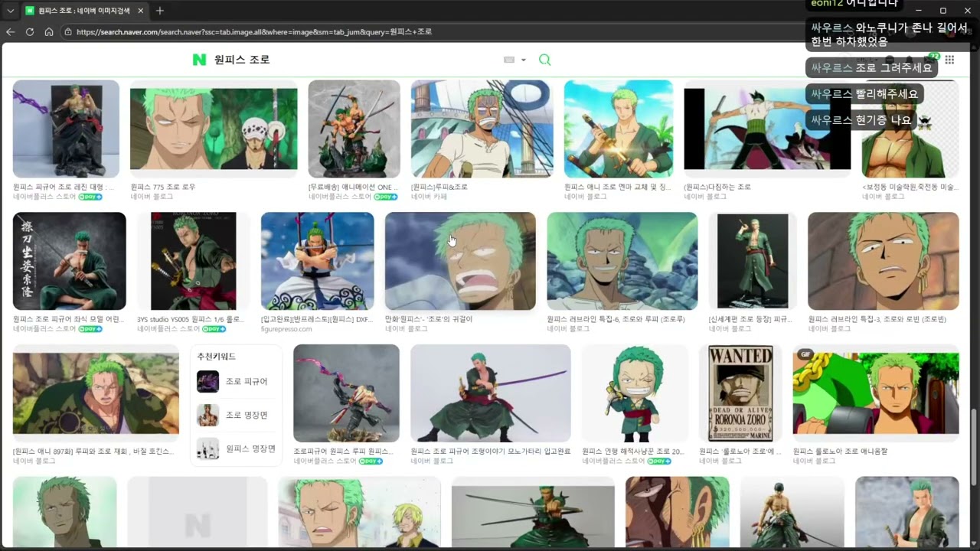
Task: Expand the keyboard input dropdown arrow
Action: [524, 60]
